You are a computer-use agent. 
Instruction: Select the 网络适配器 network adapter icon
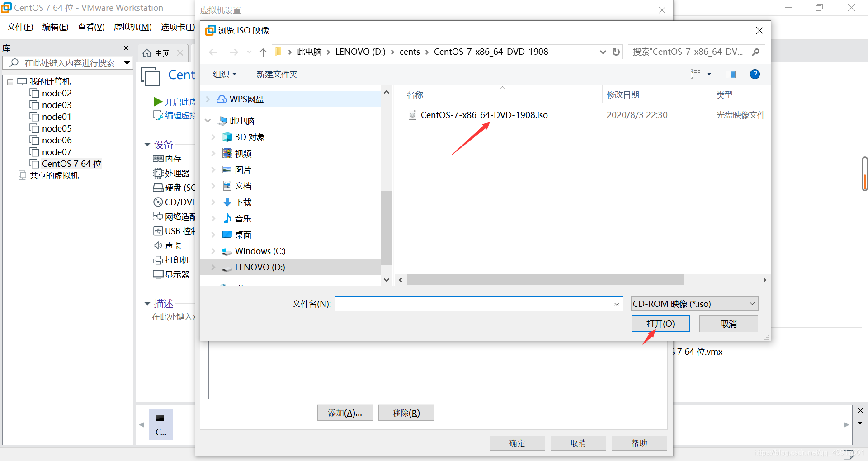click(158, 216)
